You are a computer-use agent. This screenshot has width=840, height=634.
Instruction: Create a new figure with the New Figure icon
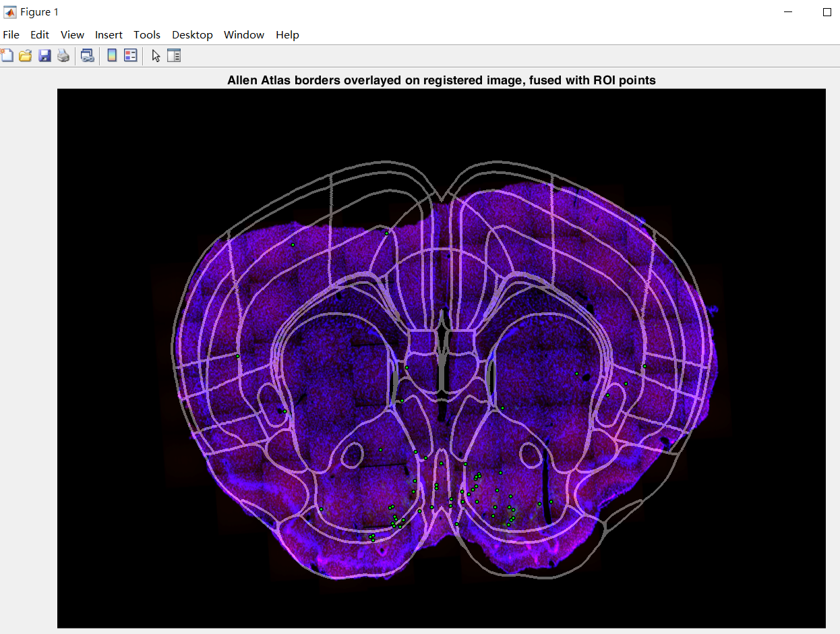(7, 55)
